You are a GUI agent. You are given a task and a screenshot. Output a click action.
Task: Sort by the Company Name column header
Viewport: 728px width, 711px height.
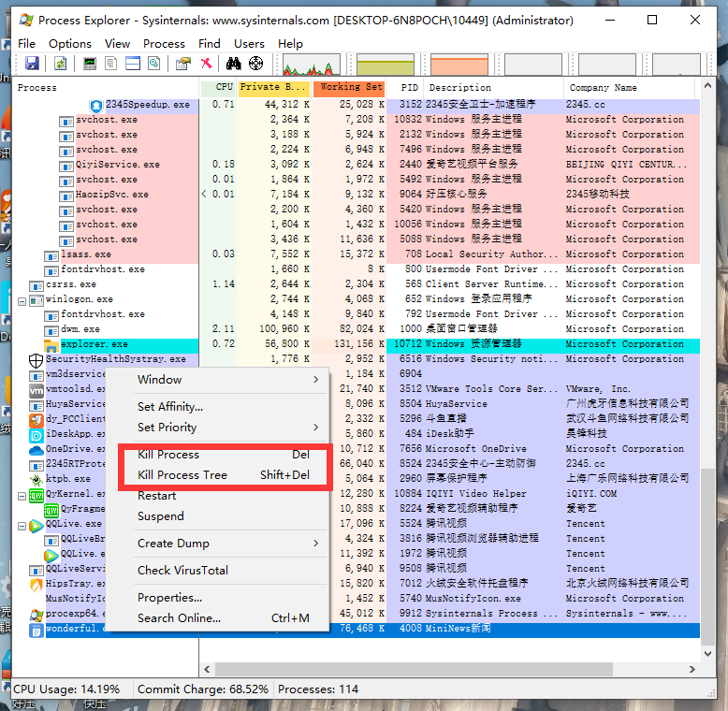click(x=630, y=88)
